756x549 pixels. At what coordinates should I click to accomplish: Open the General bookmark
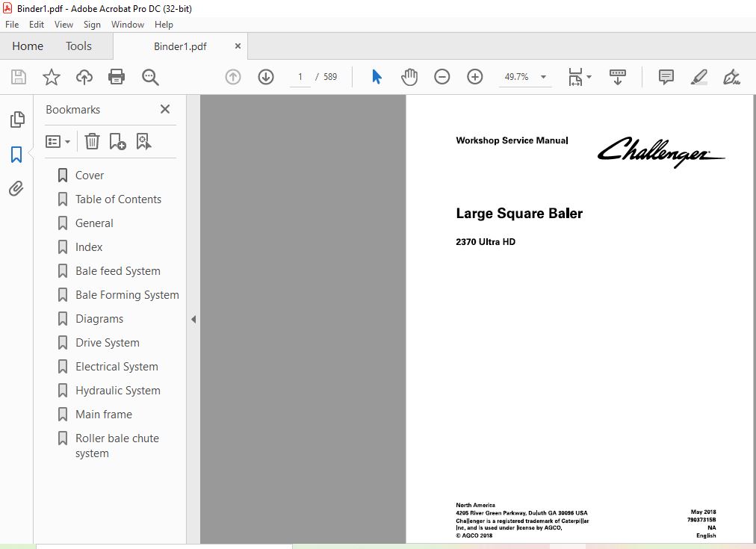pos(94,223)
